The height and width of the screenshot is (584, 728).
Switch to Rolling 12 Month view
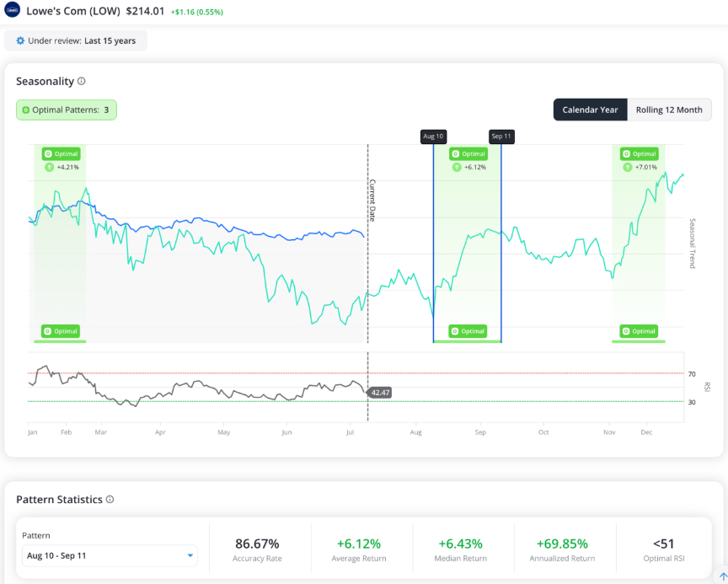669,110
